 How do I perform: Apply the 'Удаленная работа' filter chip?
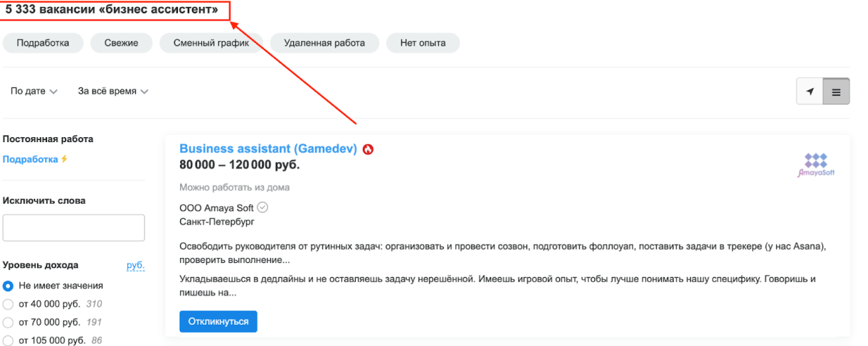[x=324, y=43]
